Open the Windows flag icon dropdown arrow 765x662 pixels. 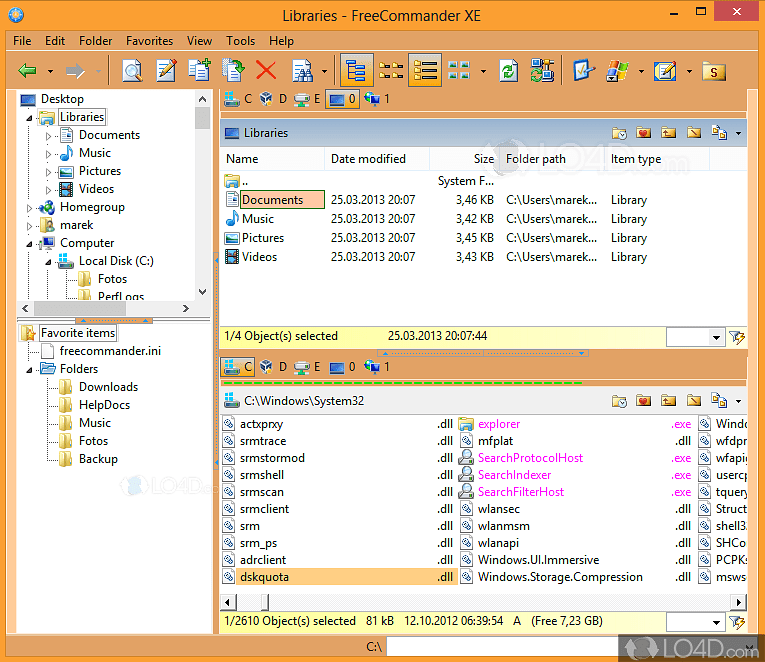641,71
